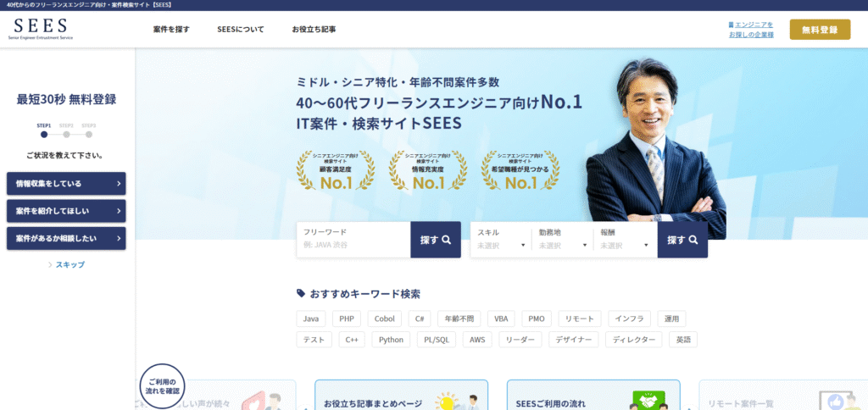Image resolution: width=868 pixels, height=410 pixels.
Task: Click the 希望職種が見つかる No.1 badge
Action: point(521,170)
